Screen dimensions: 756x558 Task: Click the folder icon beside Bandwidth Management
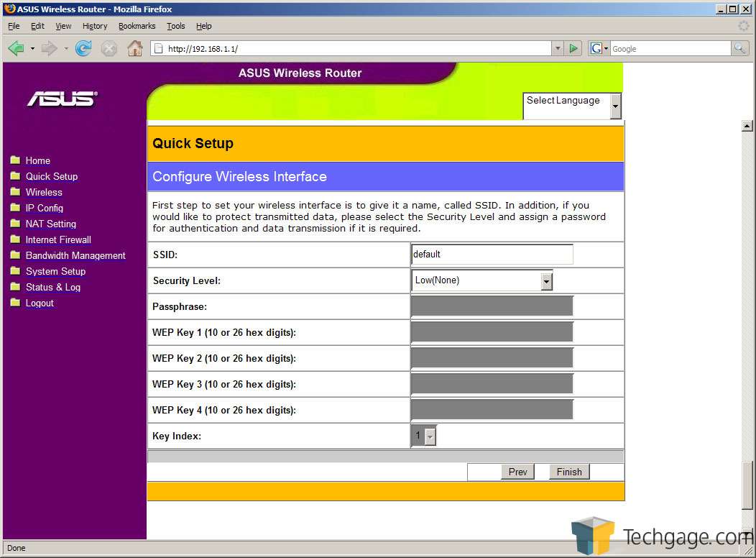[x=15, y=255]
